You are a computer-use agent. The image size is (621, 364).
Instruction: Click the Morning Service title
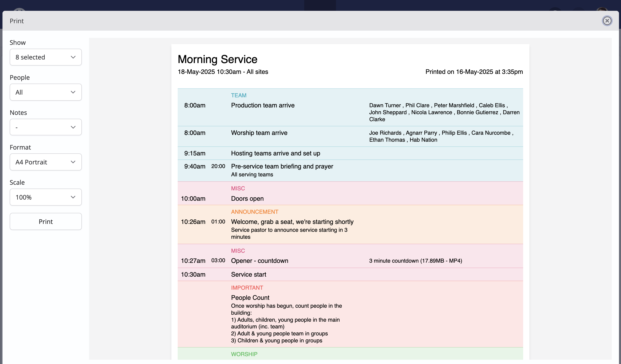click(217, 59)
